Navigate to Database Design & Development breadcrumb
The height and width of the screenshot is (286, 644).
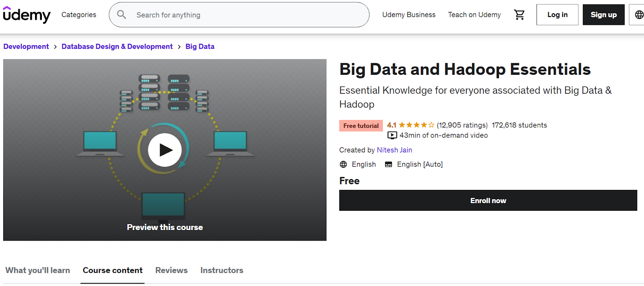tap(117, 47)
